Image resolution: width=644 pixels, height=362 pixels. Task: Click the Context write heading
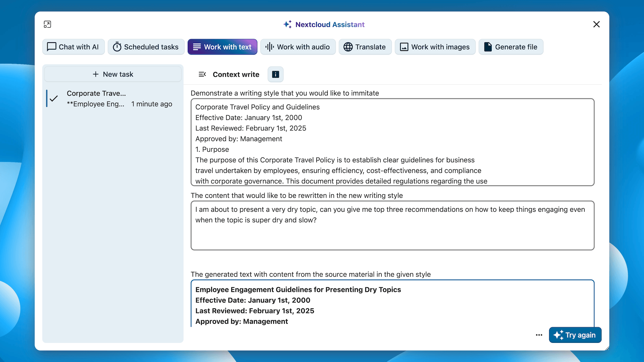click(236, 74)
